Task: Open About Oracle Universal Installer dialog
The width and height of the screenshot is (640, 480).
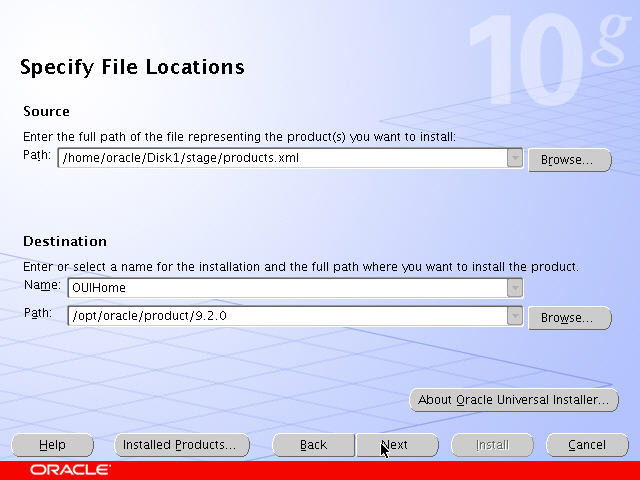Action: coord(514,400)
